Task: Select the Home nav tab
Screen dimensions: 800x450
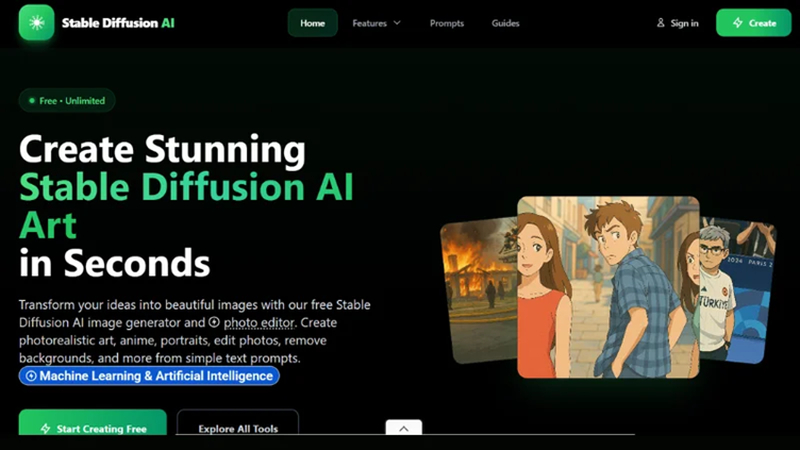Action: [312, 23]
